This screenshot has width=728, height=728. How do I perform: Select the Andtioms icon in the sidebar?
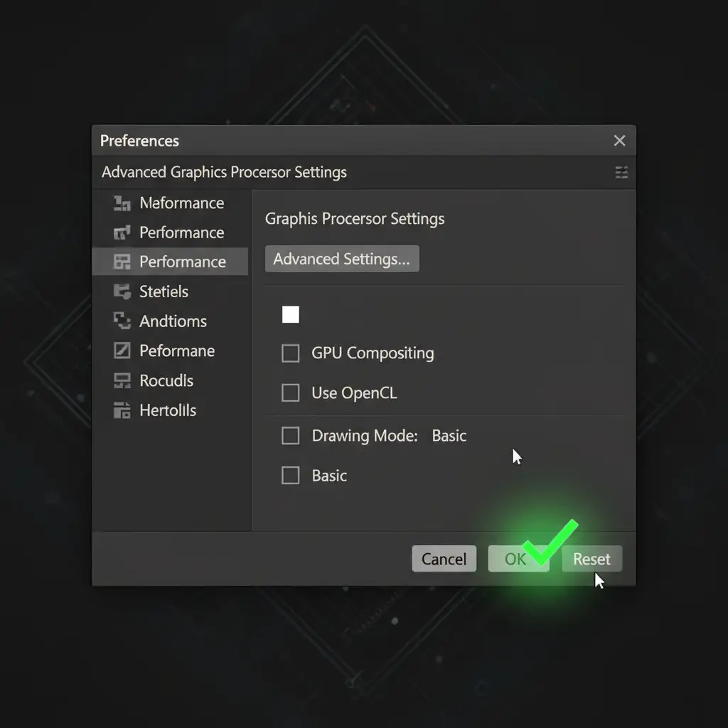122,321
